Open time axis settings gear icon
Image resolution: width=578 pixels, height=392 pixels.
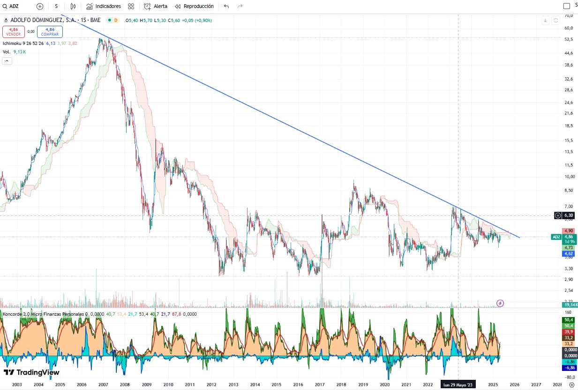click(571, 385)
